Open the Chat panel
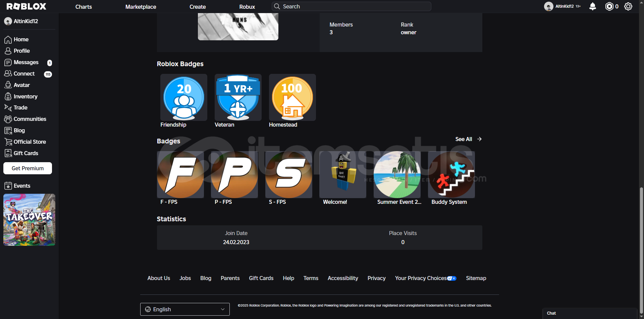This screenshot has height=319, width=644. coord(590,313)
